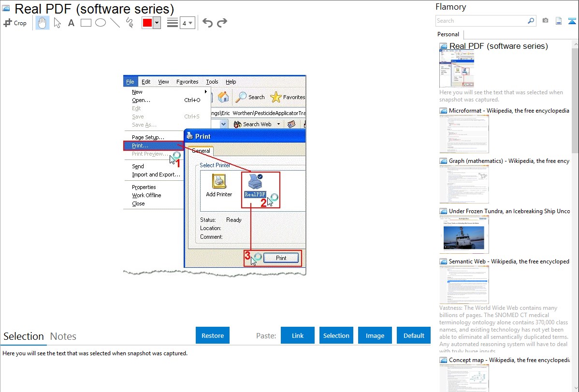Click the camera snapshot icon
This screenshot has height=392, width=579.
[545, 21]
